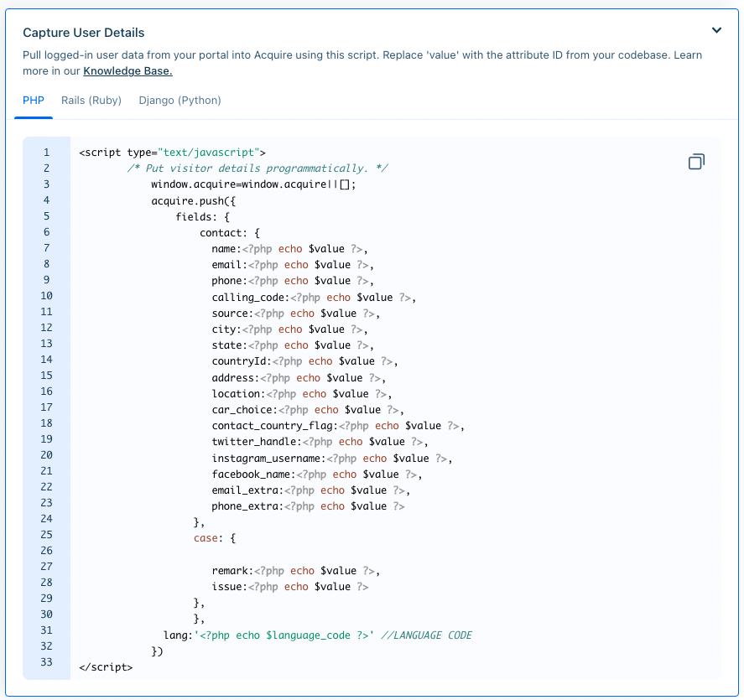Click the facebook_name field line
744x700 pixels.
point(317,474)
